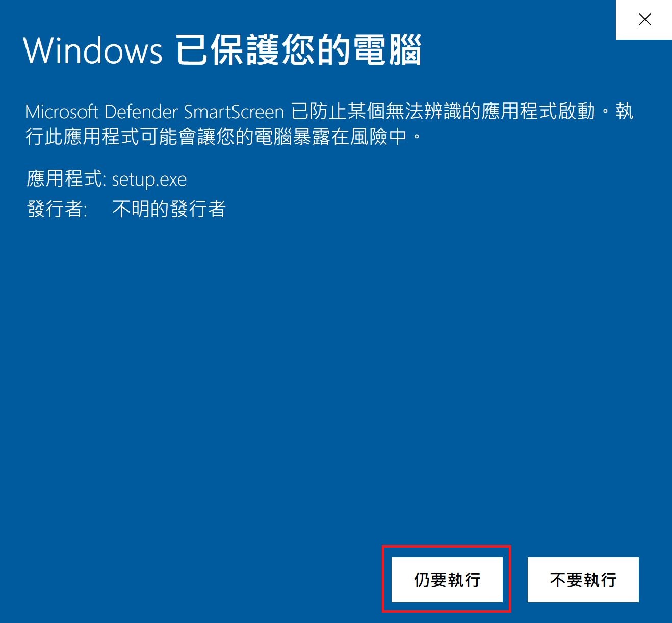Click the word Defender in the warning
This screenshot has width=672, height=623.
pyautogui.click(x=141, y=112)
